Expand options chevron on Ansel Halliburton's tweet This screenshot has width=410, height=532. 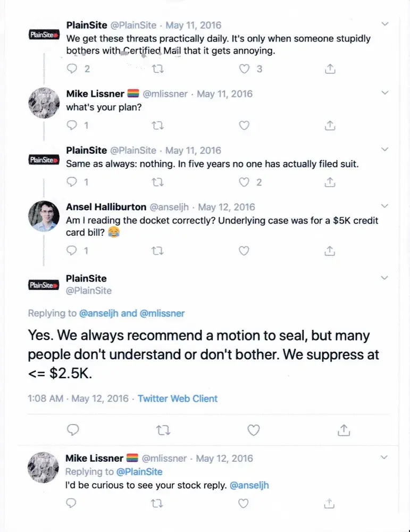(386, 206)
